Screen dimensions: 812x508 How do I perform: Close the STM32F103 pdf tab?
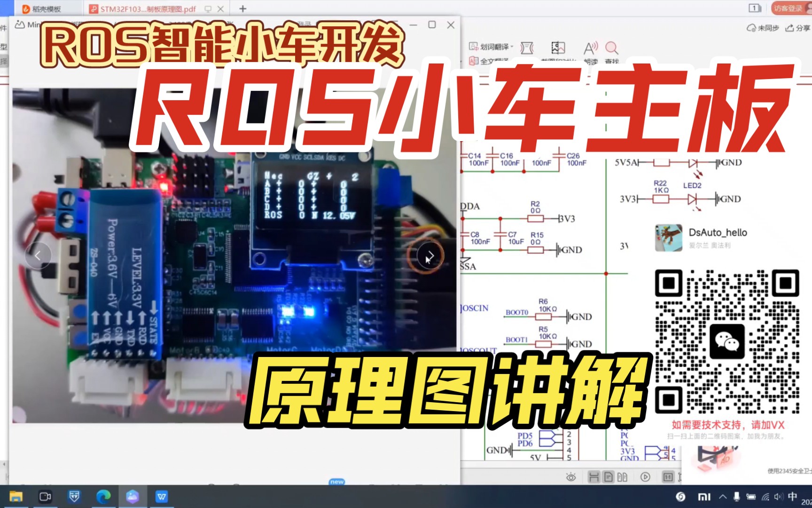[x=220, y=8]
